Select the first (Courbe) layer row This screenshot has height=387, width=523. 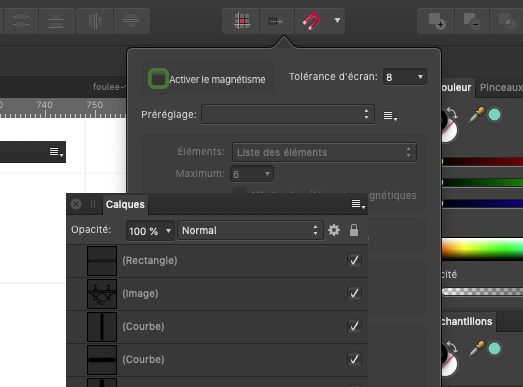pyautogui.click(x=217, y=327)
